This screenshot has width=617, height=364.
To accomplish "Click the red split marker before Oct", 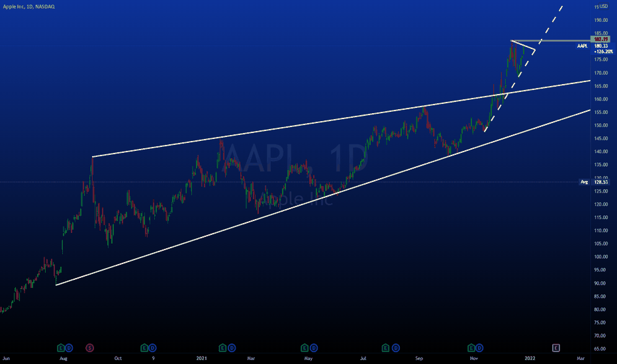I will click(x=90, y=348).
